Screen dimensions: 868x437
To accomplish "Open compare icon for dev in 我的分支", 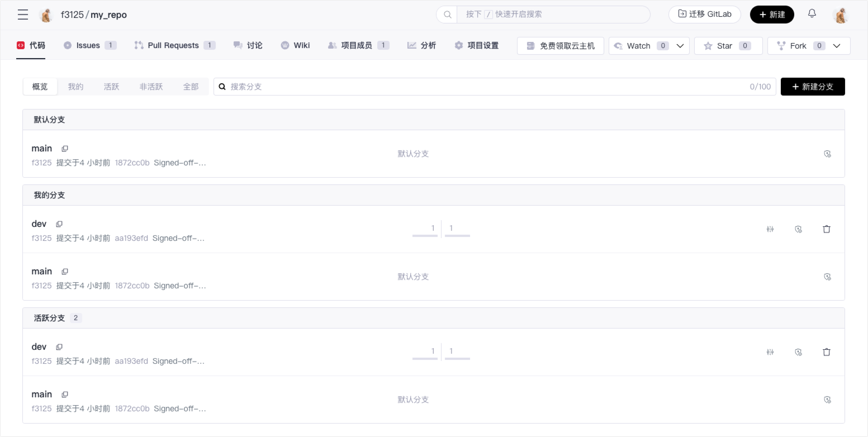I will point(770,229).
